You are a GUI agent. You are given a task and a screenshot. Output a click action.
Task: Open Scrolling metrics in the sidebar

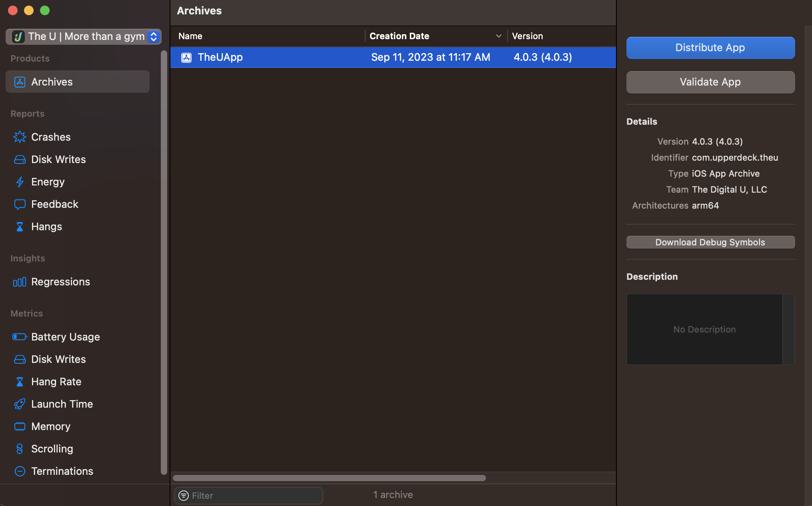[x=52, y=449]
